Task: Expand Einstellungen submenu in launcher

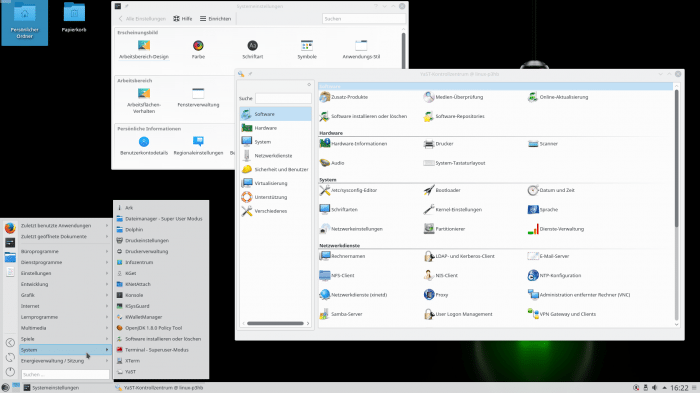Action: click(64, 273)
